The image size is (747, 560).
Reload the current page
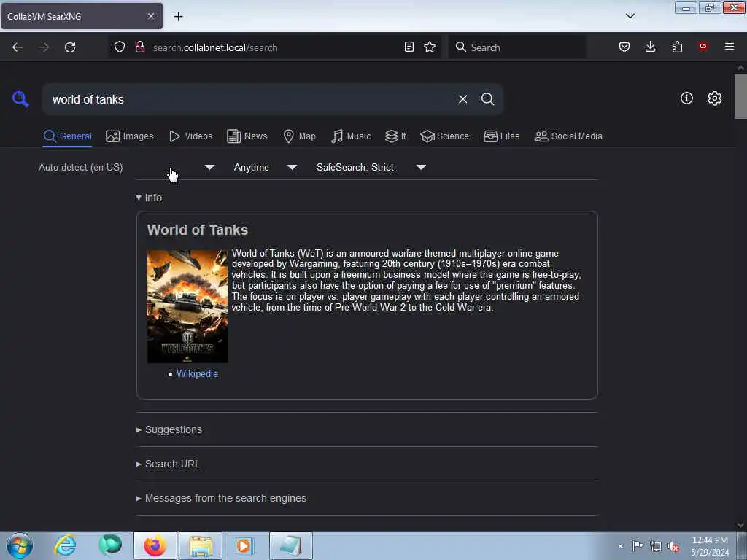70,47
